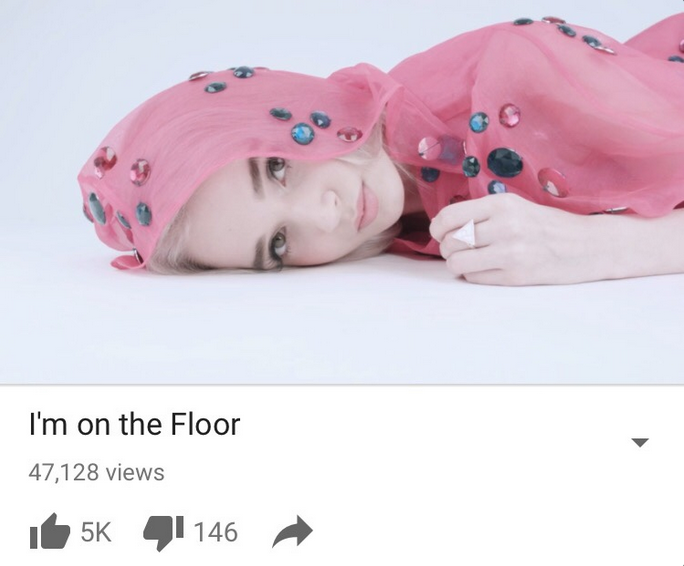The image size is (684, 566).
Task: Share the video using the arrow icon
Action: click(x=292, y=531)
